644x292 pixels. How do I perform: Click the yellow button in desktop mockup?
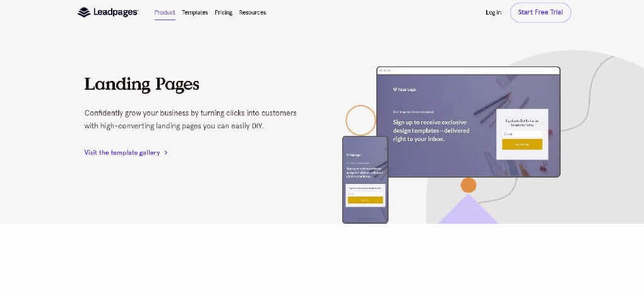click(522, 144)
